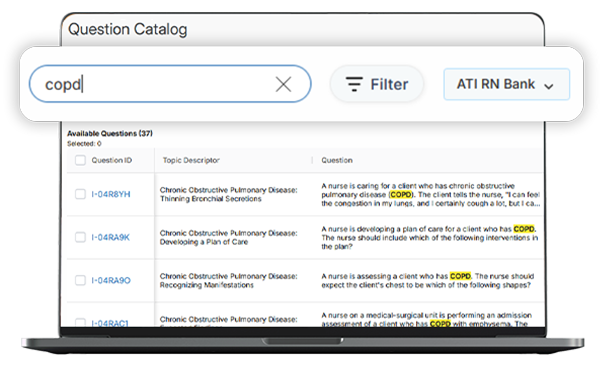This screenshot has width=600, height=368.
Task: Click the filter lines icon
Action: click(x=354, y=84)
